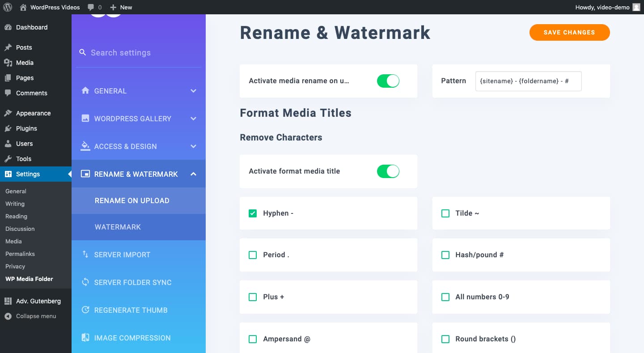The height and width of the screenshot is (353, 644).
Task: Click the Server Folder Sync icon
Action: click(85, 282)
